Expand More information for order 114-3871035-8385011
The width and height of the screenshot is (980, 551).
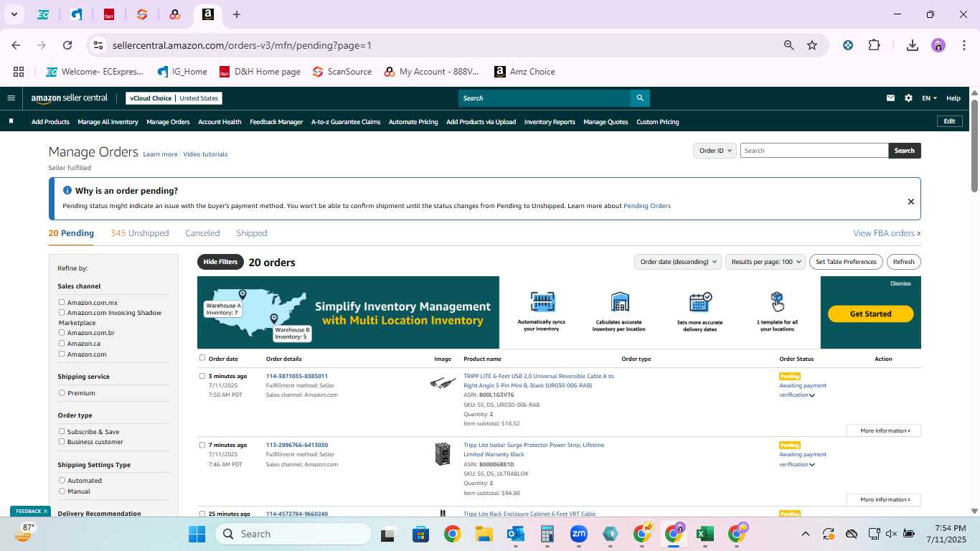coord(884,430)
